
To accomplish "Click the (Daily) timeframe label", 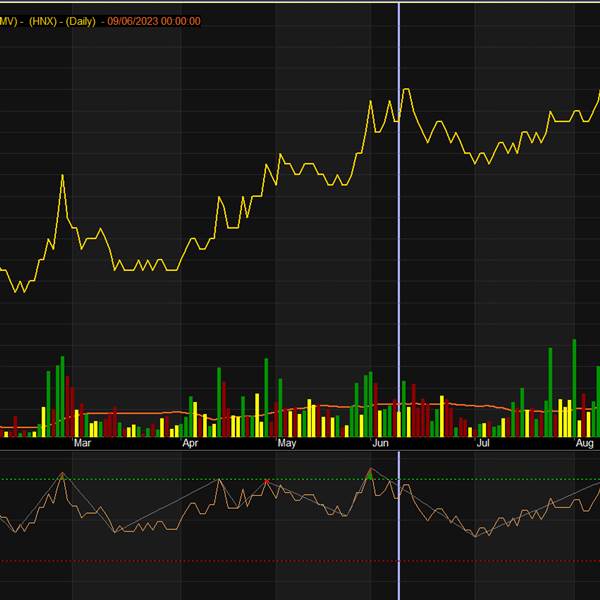I will pos(80,21).
